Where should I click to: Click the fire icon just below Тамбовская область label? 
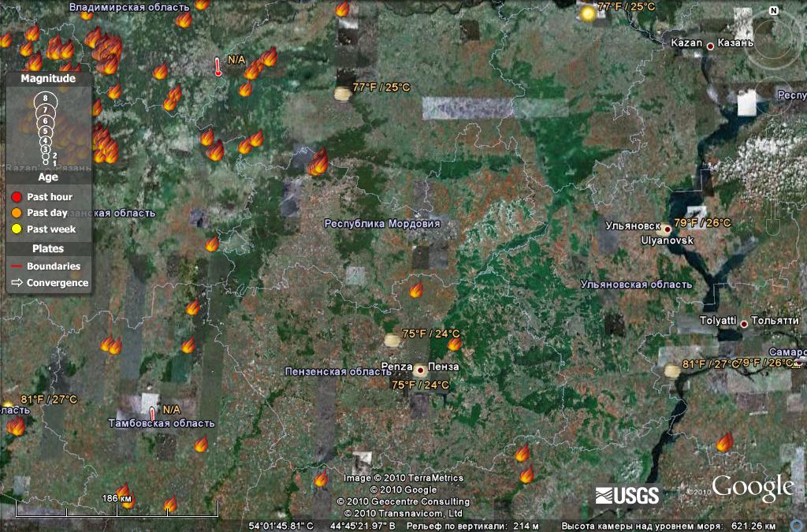(201, 444)
